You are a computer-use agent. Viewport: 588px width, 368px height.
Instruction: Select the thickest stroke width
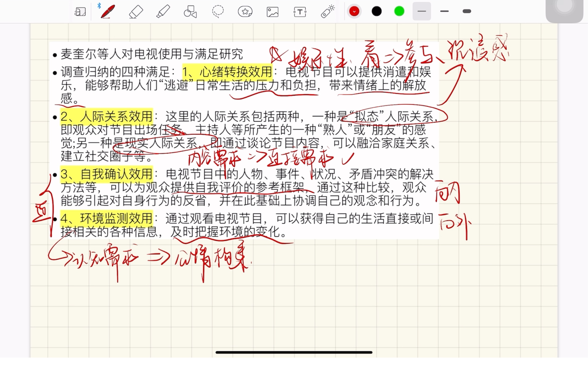click(x=467, y=11)
